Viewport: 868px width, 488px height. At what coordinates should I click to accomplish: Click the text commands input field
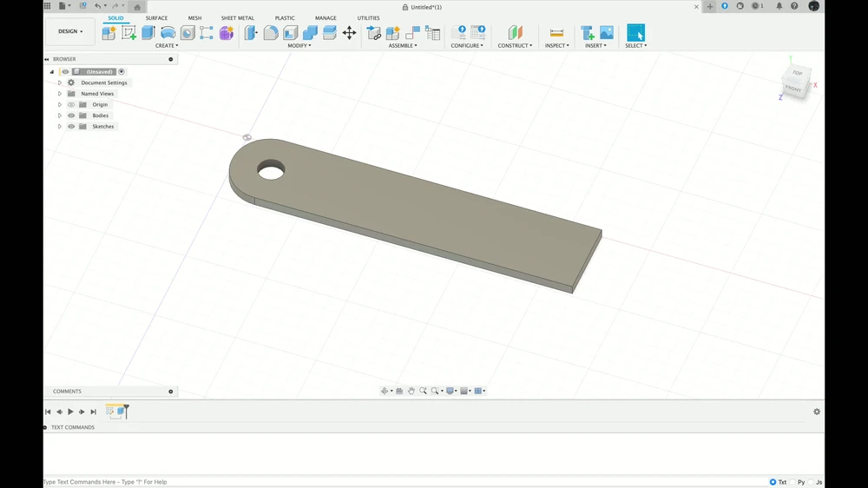[x=404, y=482]
